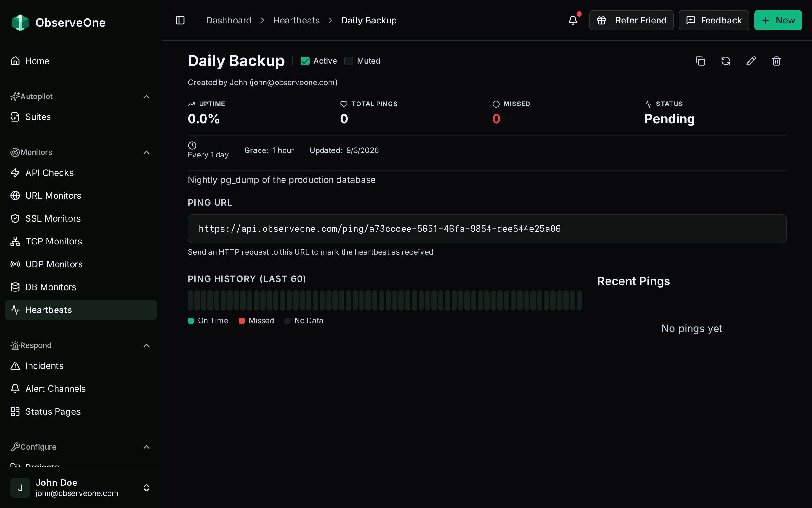Click the Daily Backup breadcrumb
Viewport: 812px width, 508px height.
pyautogui.click(x=369, y=21)
